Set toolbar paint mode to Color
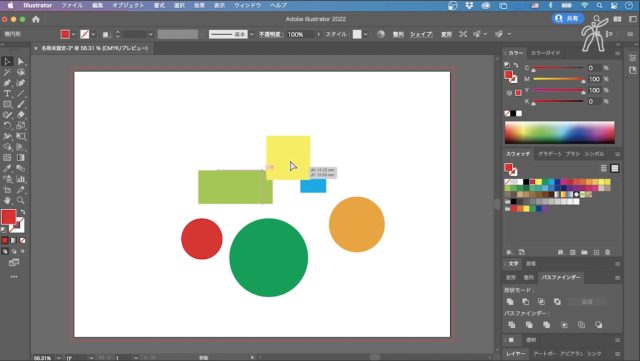Viewport: 640px width, 361px height. point(5,241)
